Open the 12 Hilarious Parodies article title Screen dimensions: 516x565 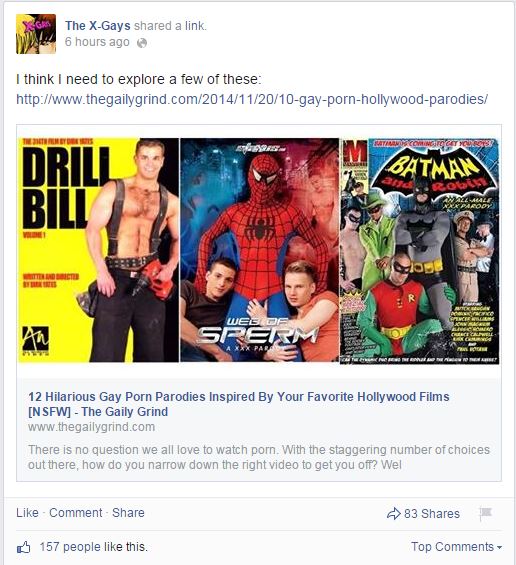[239, 404]
